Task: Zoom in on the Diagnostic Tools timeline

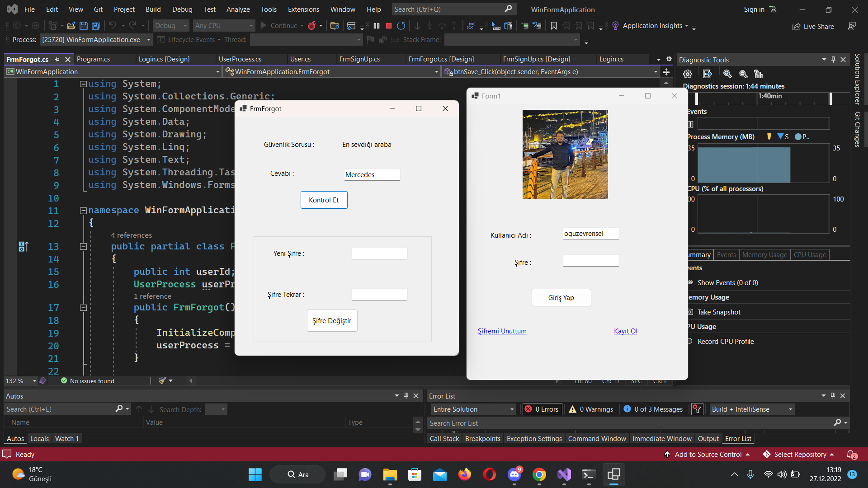Action: click(x=727, y=74)
